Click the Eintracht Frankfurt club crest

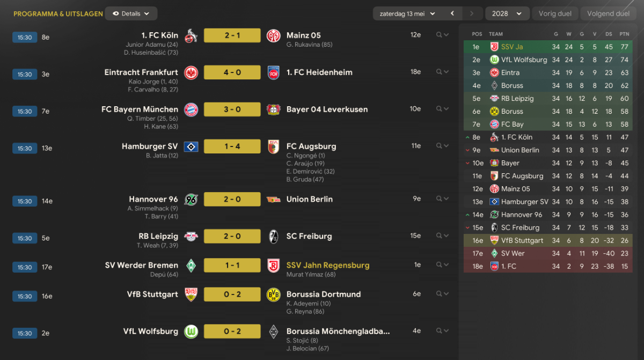[x=191, y=72]
